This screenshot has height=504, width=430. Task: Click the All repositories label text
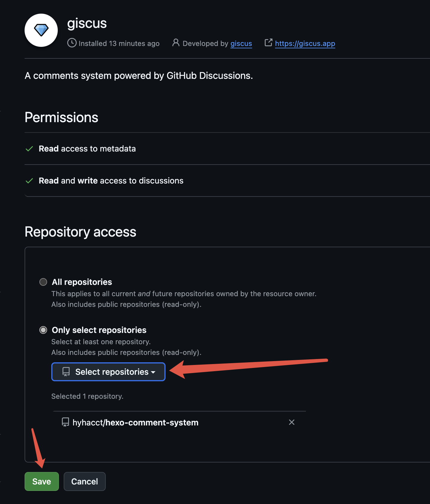coord(82,282)
